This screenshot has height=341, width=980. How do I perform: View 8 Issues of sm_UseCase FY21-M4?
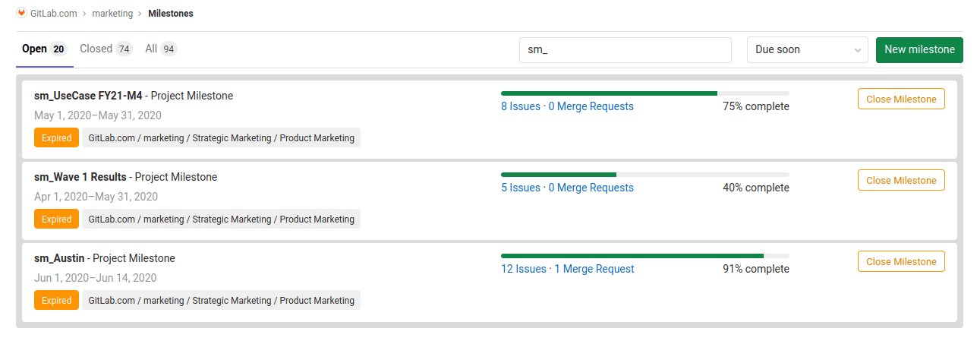[520, 106]
